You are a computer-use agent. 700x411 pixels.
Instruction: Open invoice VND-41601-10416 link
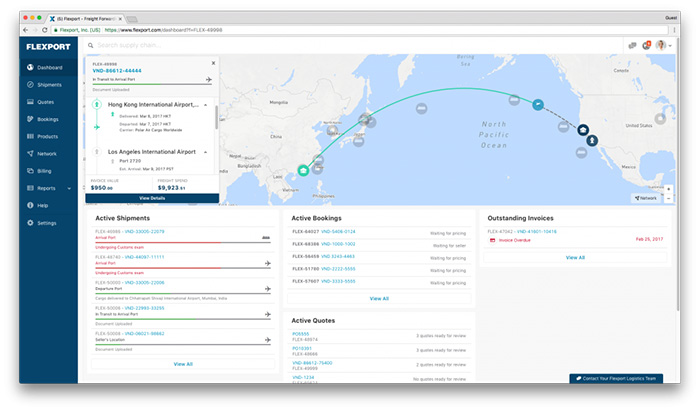537,232
